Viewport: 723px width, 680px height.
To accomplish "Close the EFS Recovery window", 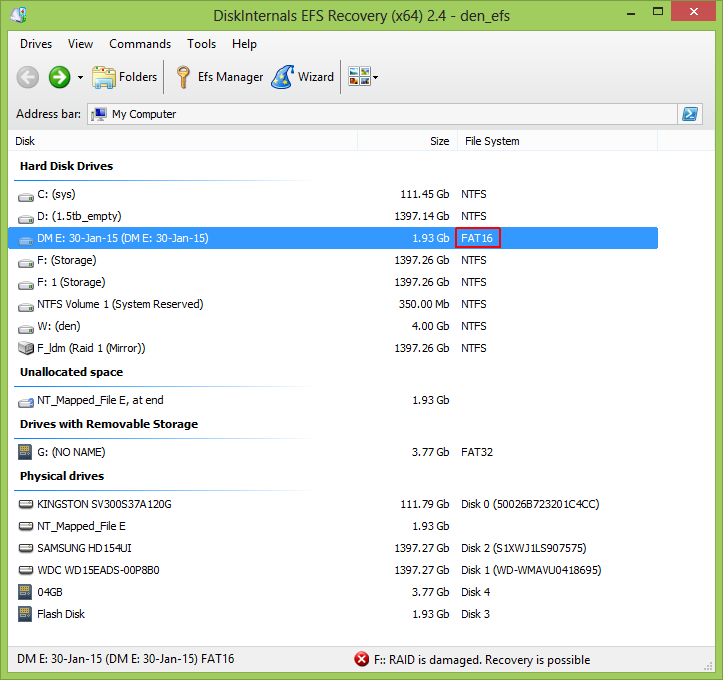I will 693,12.
